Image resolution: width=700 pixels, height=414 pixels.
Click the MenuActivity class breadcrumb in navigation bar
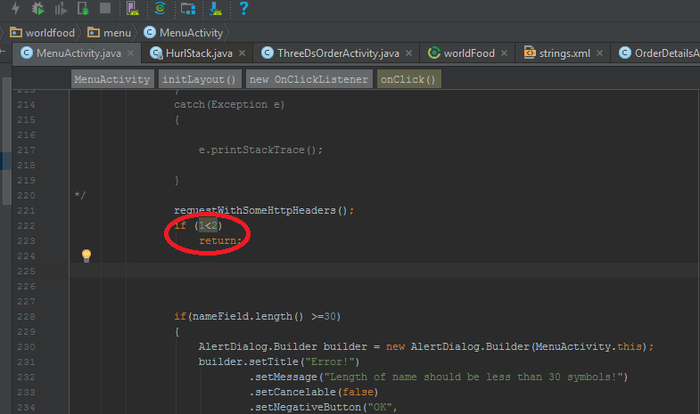pyautogui.click(x=186, y=32)
